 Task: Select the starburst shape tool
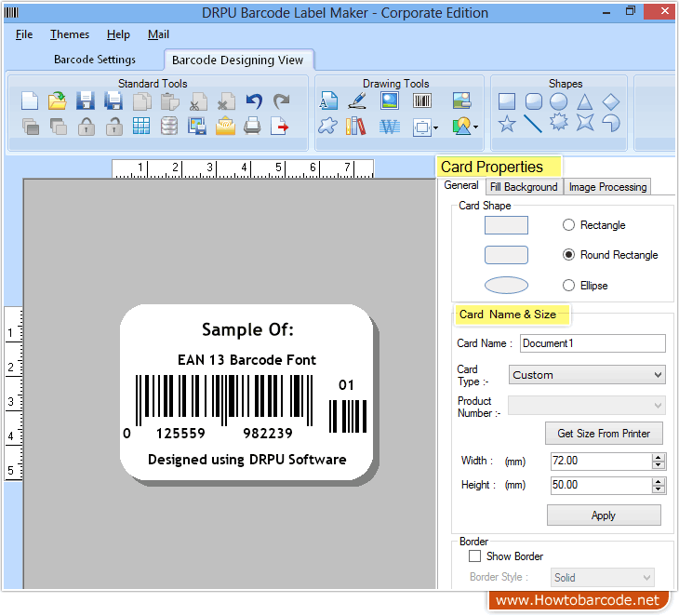[x=559, y=122]
